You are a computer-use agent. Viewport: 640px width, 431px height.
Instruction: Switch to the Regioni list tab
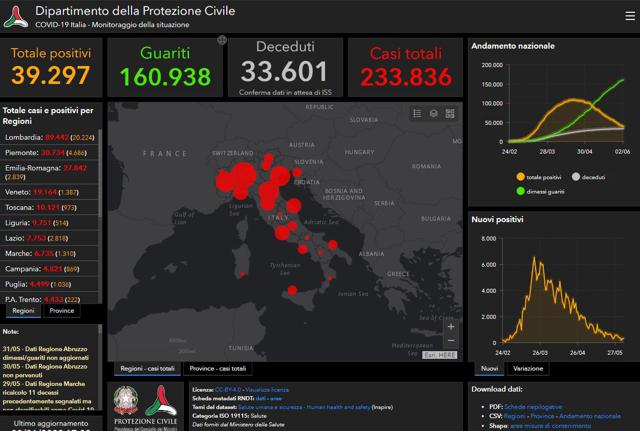coord(23,311)
